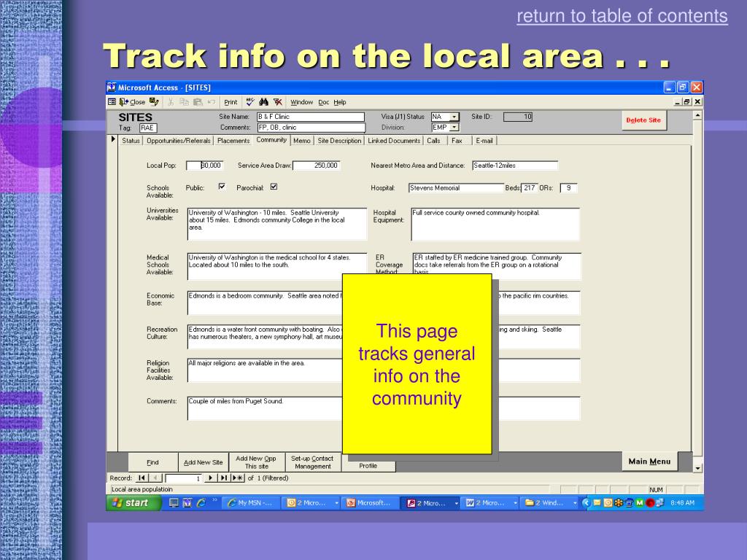
Task: Click the scroll up arrow on form scrollbar
Action: pyautogui.click(x=697, y=114)
